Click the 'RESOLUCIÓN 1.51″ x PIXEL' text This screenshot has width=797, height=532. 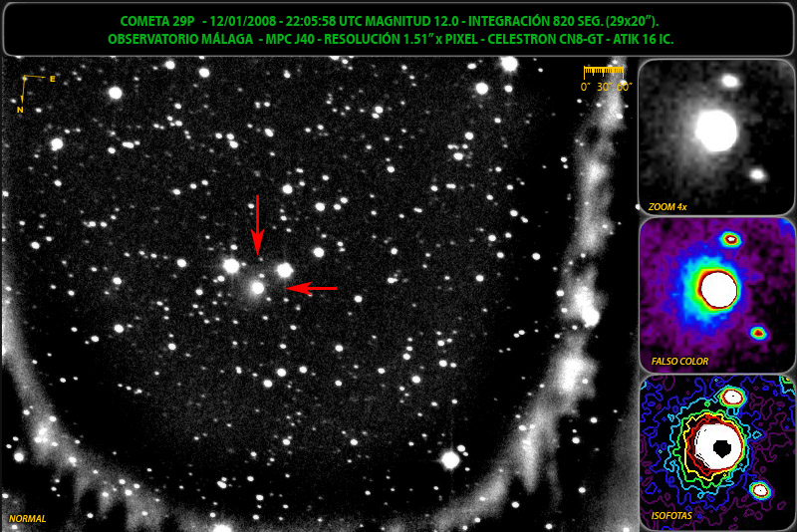click(x=401, y=39)
